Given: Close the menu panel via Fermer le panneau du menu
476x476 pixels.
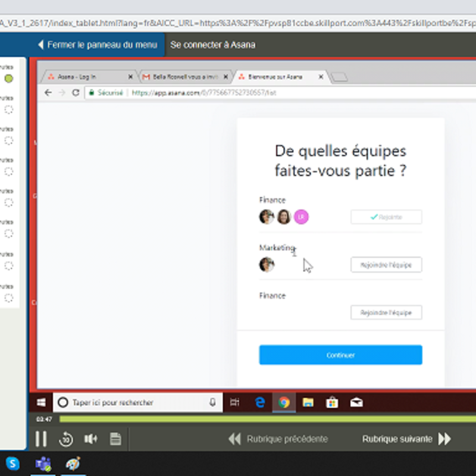Looking at the screenshot, I should tap(98, 45).
